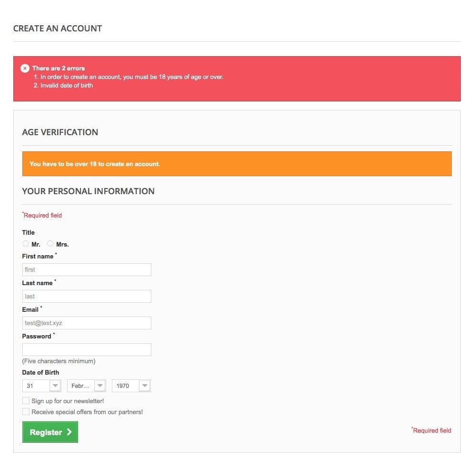Focus the First name input field
The height and width of the screenshot is (476, 476).
pyautogui.click(x=87, y=269)
